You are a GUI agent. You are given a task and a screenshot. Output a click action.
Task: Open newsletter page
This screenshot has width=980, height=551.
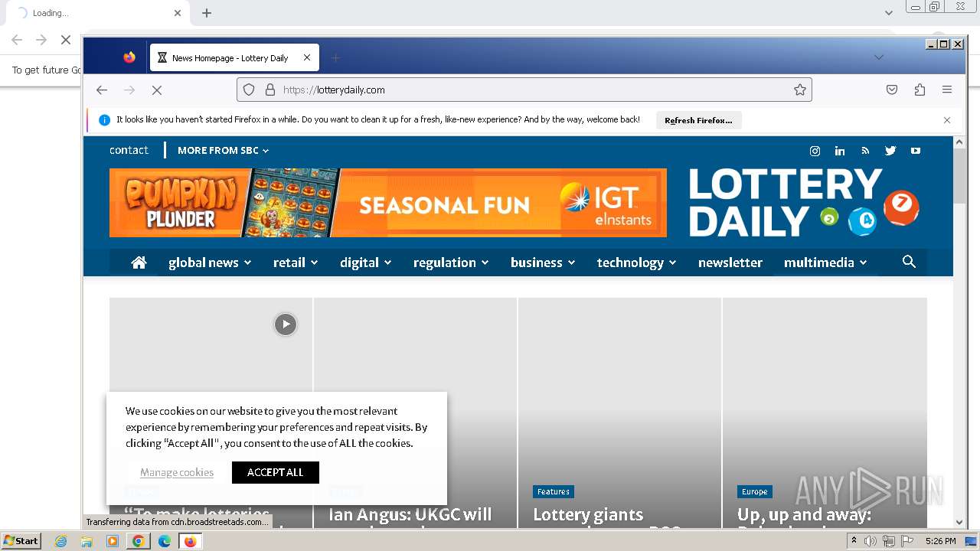point(730,262)
